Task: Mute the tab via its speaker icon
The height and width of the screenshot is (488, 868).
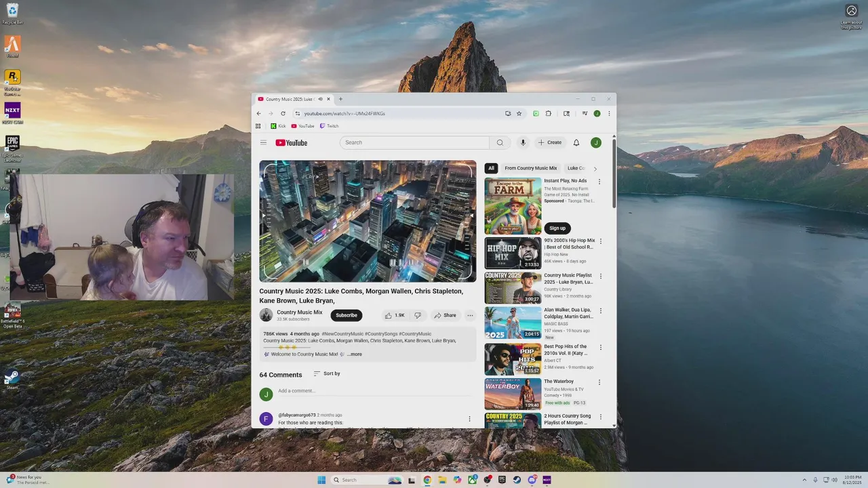Action: coord(320,99)
